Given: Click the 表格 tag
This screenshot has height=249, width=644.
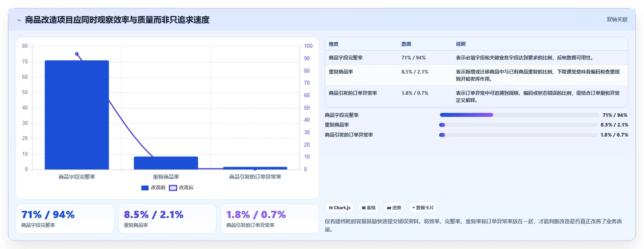Looking at the screenshot, I should pos(369,208).
